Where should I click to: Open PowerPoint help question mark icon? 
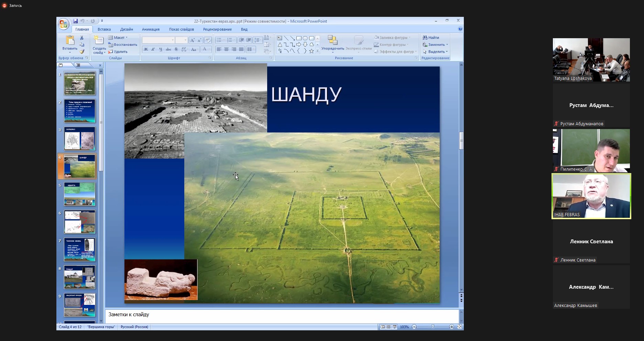[460, 29]
